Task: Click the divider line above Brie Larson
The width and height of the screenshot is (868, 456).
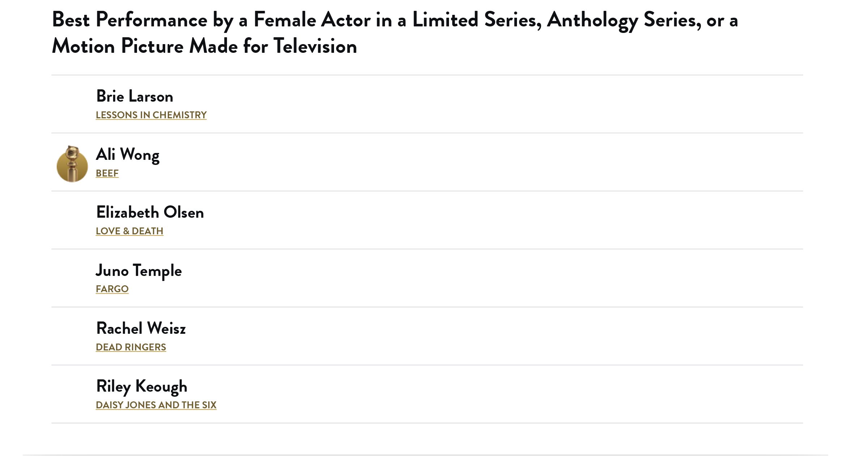Action: tap(427, 75)
